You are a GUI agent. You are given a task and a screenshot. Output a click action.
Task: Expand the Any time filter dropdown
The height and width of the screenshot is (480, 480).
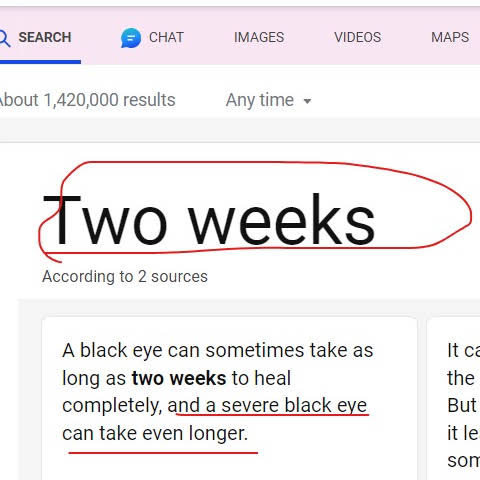click(x=268, y=100)
